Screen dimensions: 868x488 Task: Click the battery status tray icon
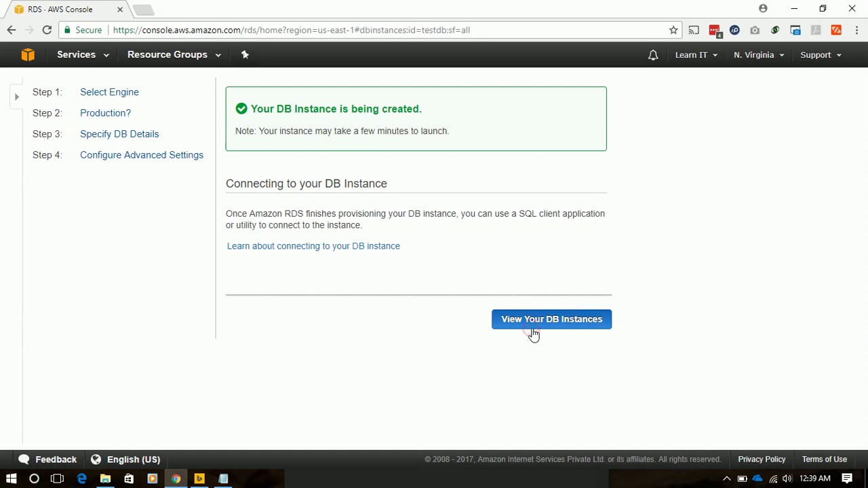point(743,479)
